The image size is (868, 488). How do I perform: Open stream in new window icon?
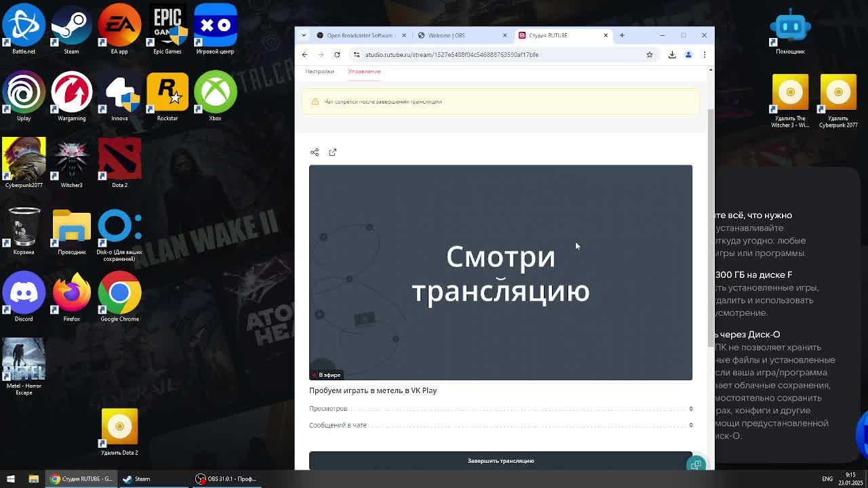(332, 152)
